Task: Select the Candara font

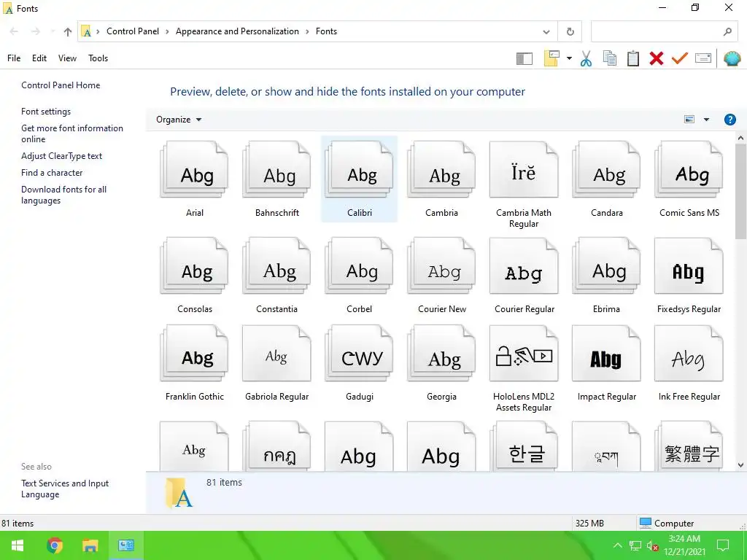Action: [606, 179]
